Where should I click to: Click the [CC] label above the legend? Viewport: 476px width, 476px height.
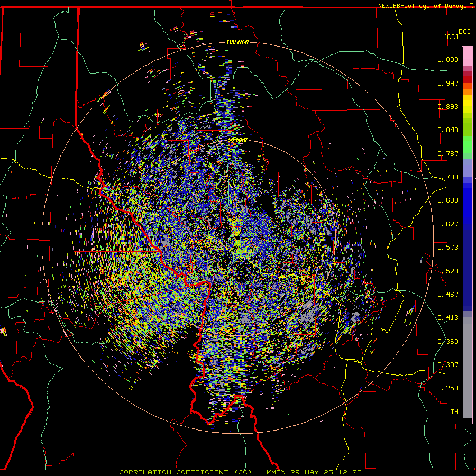[451, 36]
